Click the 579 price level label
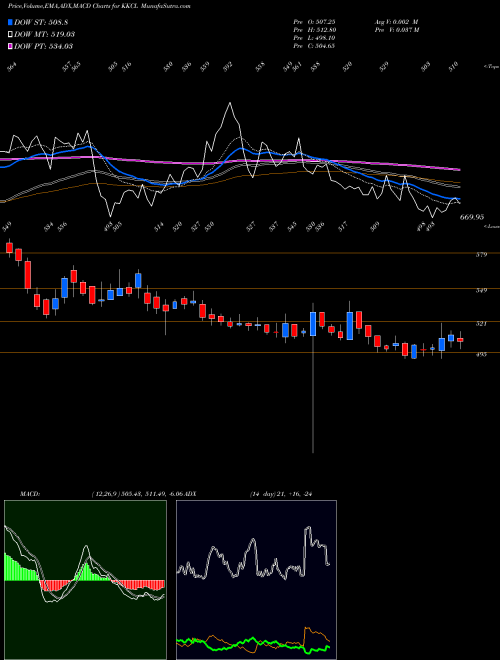 click(x=481, y=254)
